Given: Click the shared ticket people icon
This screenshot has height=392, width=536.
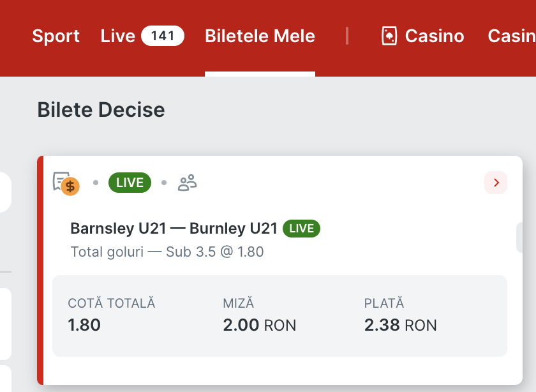Looking at the screenshot, I should pyautogui.click(x=188, y=183).
